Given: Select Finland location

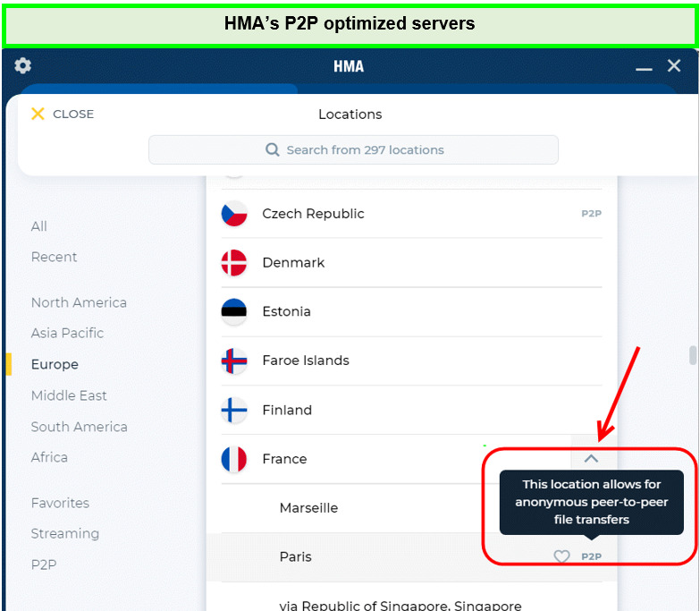Looking at the screenshot, I should (411, 410).
